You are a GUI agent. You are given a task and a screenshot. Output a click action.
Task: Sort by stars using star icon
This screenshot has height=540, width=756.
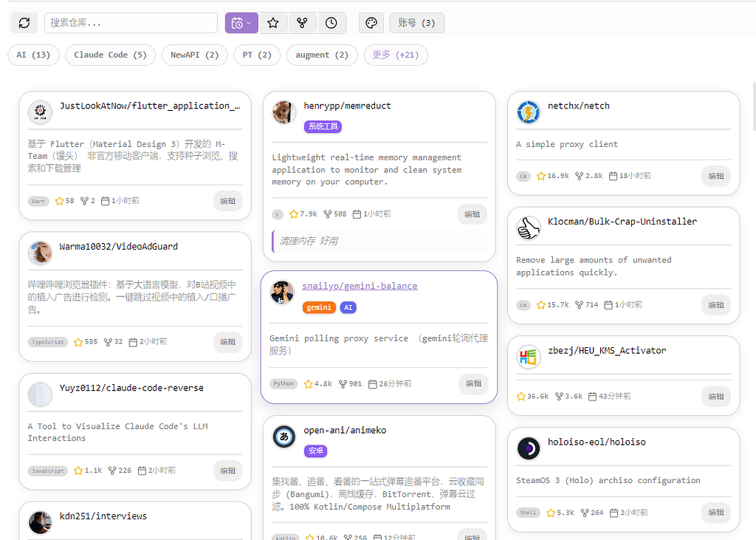click(x=273, y=23)
